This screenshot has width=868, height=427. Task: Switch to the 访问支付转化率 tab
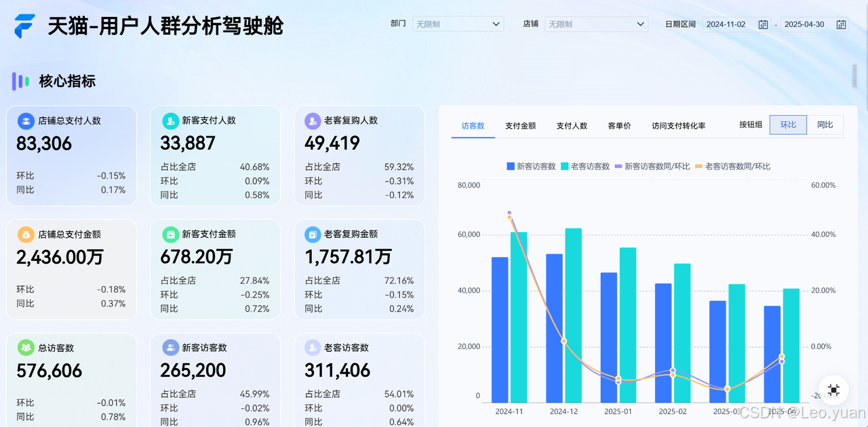click(x=678, y=126)
